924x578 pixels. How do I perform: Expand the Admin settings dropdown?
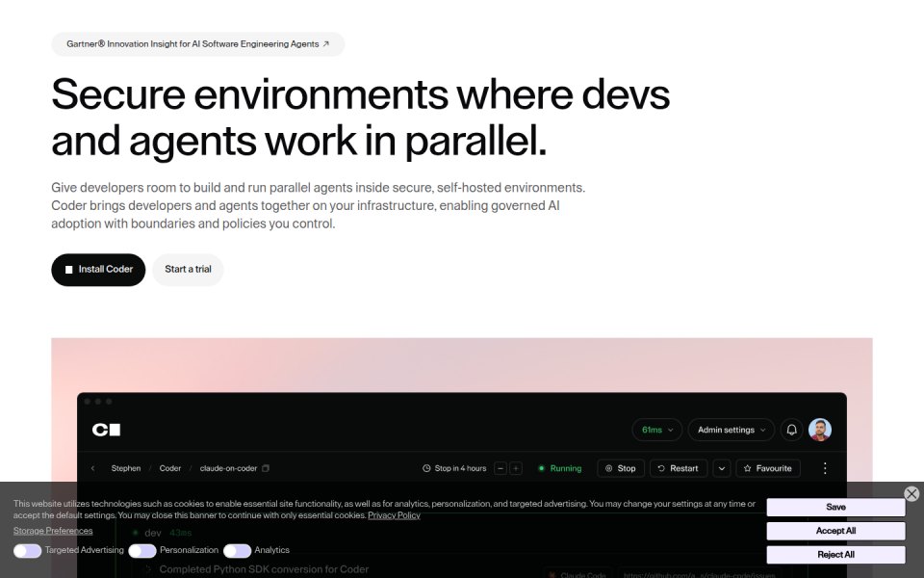pos(731,430)
